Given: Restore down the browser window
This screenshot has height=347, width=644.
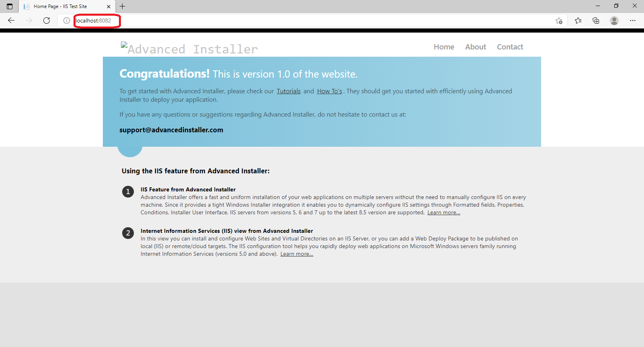Looking at the screenshot, I should click(616, 6).
